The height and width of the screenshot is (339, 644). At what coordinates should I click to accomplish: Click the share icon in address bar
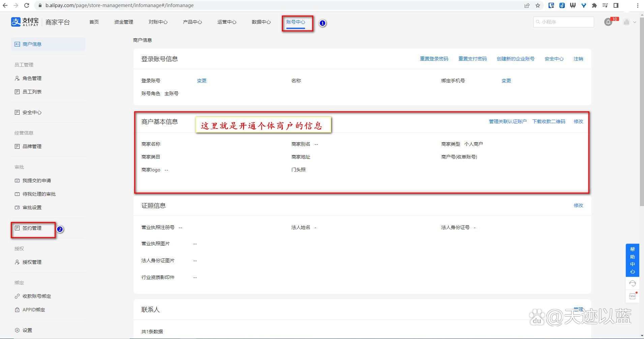(x=527, y=5)
